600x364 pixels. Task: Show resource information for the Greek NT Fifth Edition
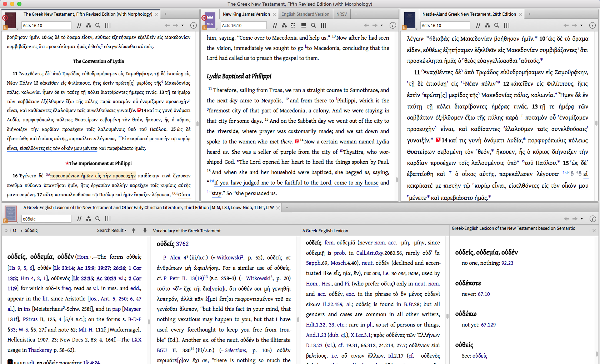(x=193, y=25)
